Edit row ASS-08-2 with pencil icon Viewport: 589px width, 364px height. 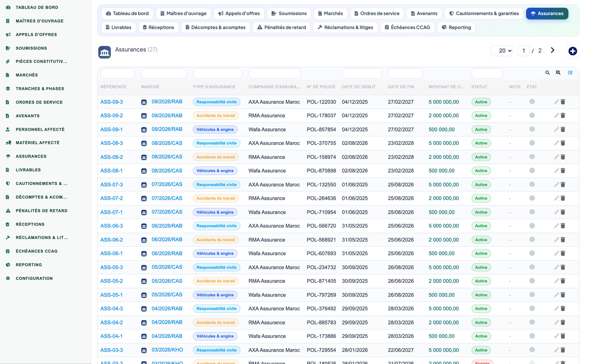556,157
